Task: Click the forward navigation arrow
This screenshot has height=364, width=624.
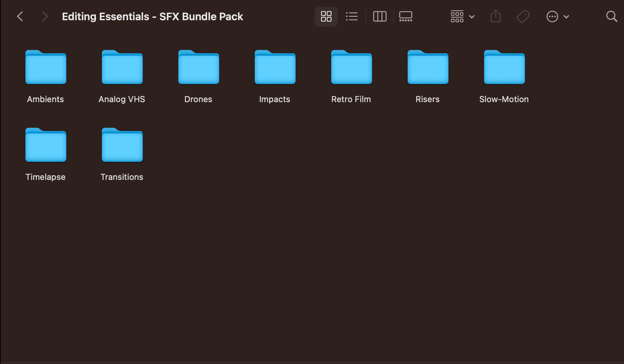Action: point(45,16)
